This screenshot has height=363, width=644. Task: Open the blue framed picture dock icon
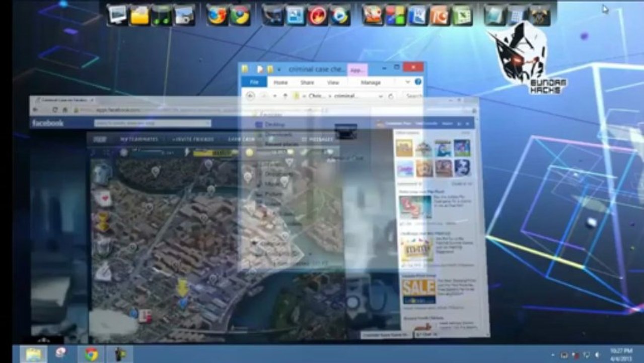pyautogui.click(x=296, y=15)
